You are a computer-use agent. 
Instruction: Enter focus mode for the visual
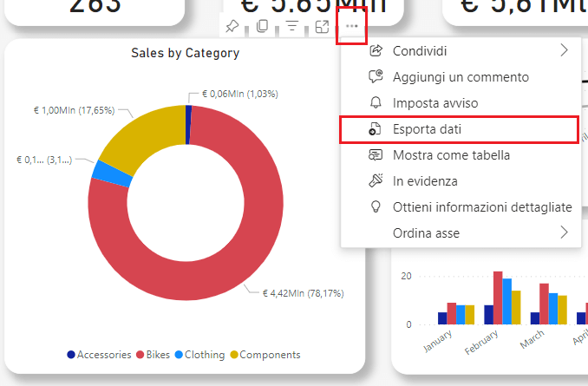click(322, 27)
